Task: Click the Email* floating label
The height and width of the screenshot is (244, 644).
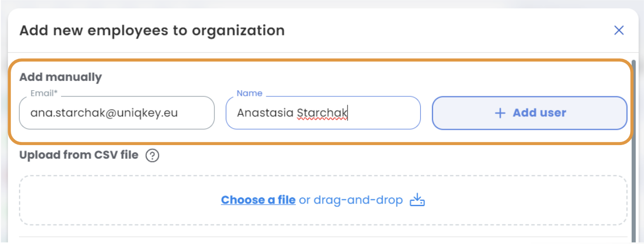Action: click(44, 93)
